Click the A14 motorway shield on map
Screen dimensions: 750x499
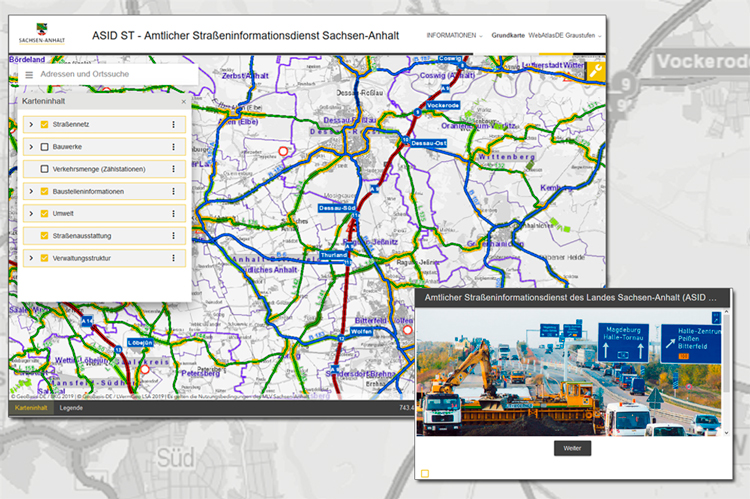(87, 321)
